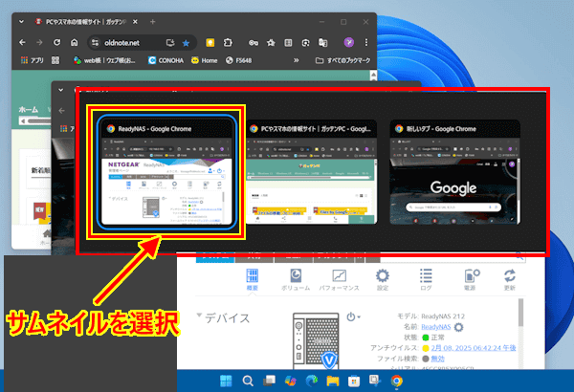The width and height of the screenshot is (574, 392).
Task: Open the すべてのブックマーク folder
Action: pyautogui.click(x=343, y=60)
